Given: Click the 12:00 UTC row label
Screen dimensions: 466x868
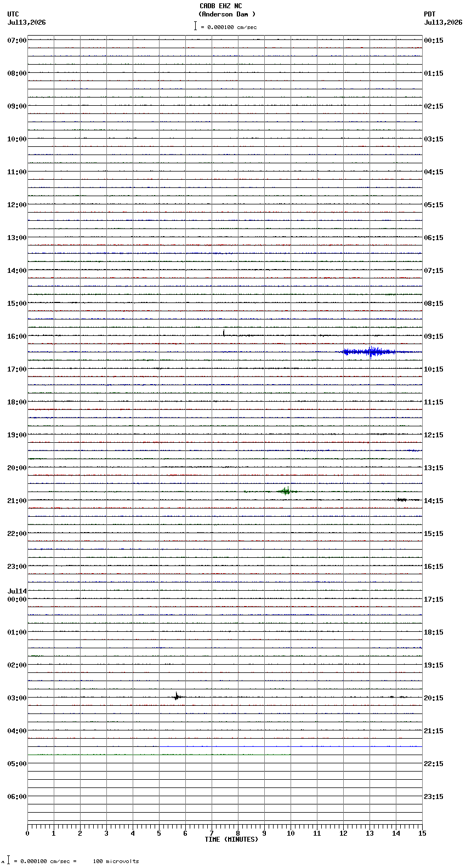Looking at the screenshot, I should (x=16, y=205).
